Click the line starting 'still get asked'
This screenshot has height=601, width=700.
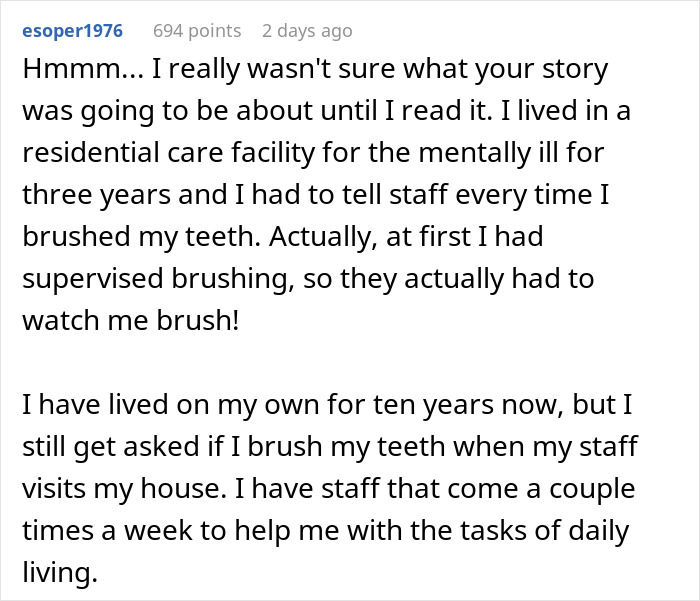330,447
